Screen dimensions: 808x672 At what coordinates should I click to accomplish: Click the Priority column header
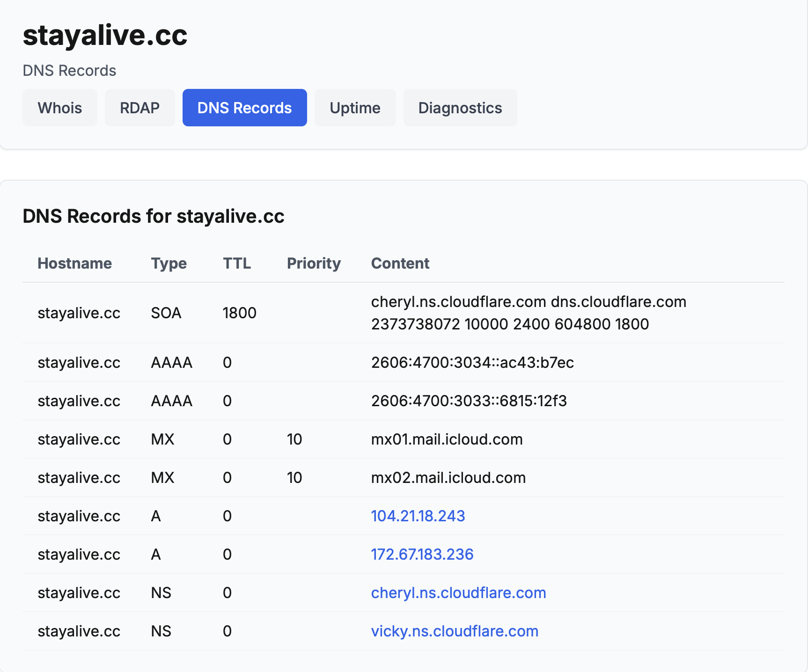point(314,263)
